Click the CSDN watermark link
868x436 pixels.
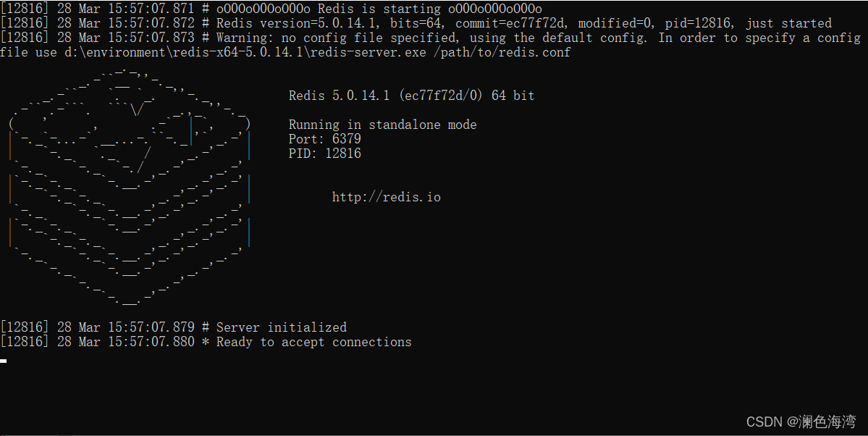(804, 422)
